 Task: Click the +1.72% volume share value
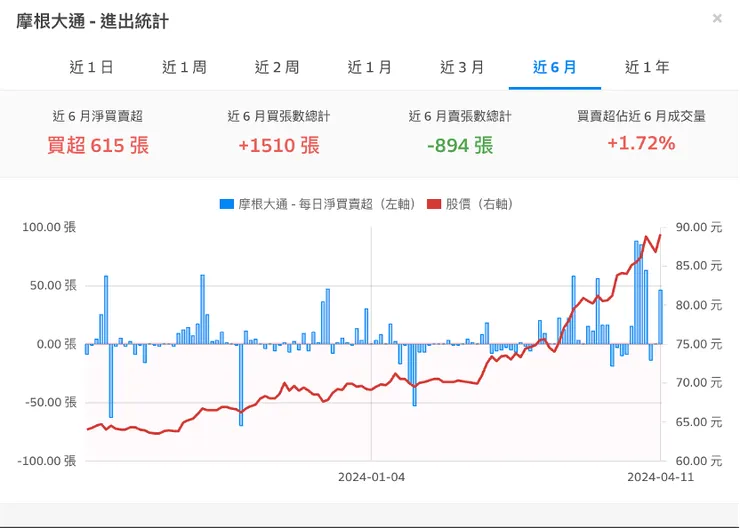pos(641,143)
